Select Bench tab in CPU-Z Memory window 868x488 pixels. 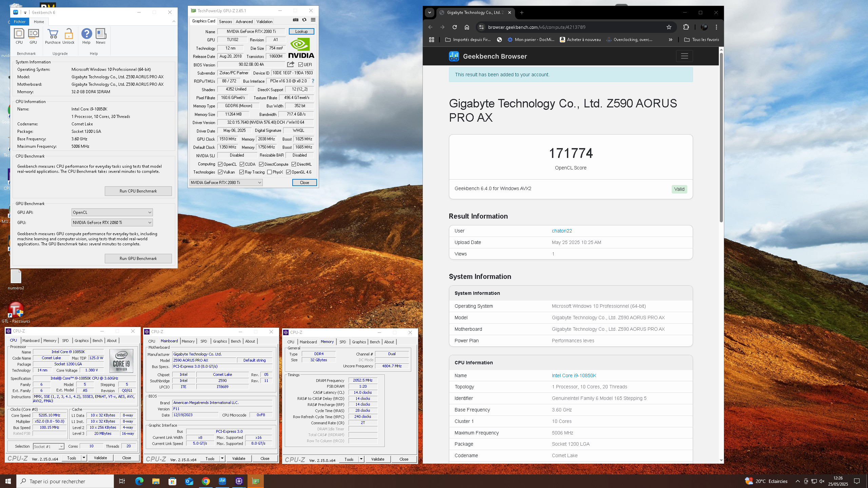click(x=375, y=342)
